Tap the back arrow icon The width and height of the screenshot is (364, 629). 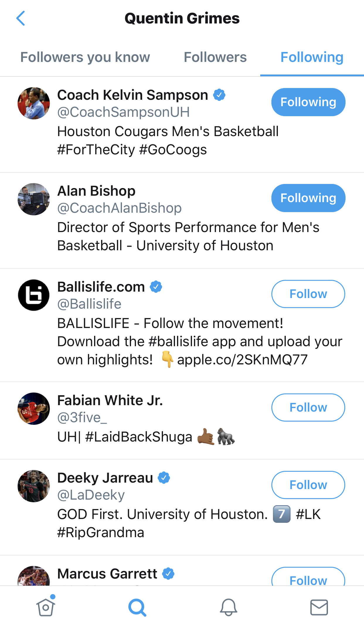(x=21, y=18)
